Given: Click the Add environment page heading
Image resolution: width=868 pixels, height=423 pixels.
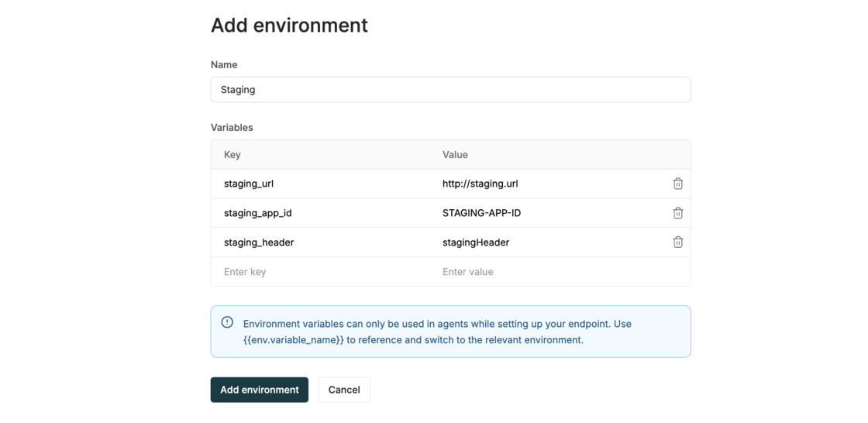Looking at the screenshot, I should tap(289, 26).
